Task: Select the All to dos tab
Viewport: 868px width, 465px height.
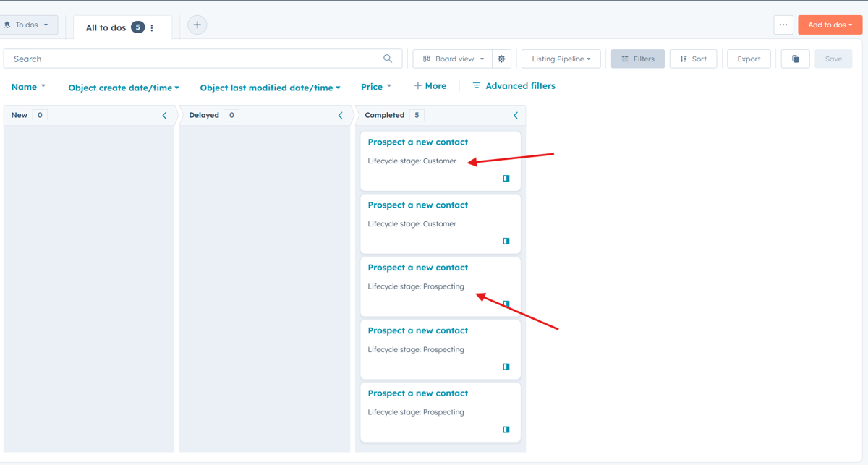Action: pos(106,28)
